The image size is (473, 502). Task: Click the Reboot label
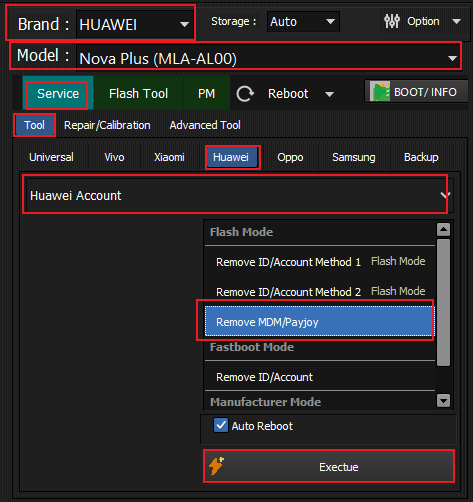288,94
